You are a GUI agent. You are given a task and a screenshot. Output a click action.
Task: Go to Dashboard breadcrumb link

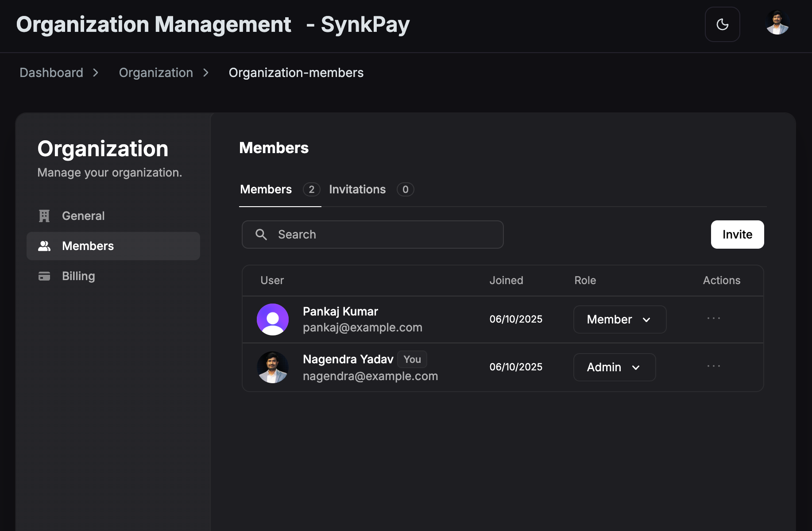51,73
